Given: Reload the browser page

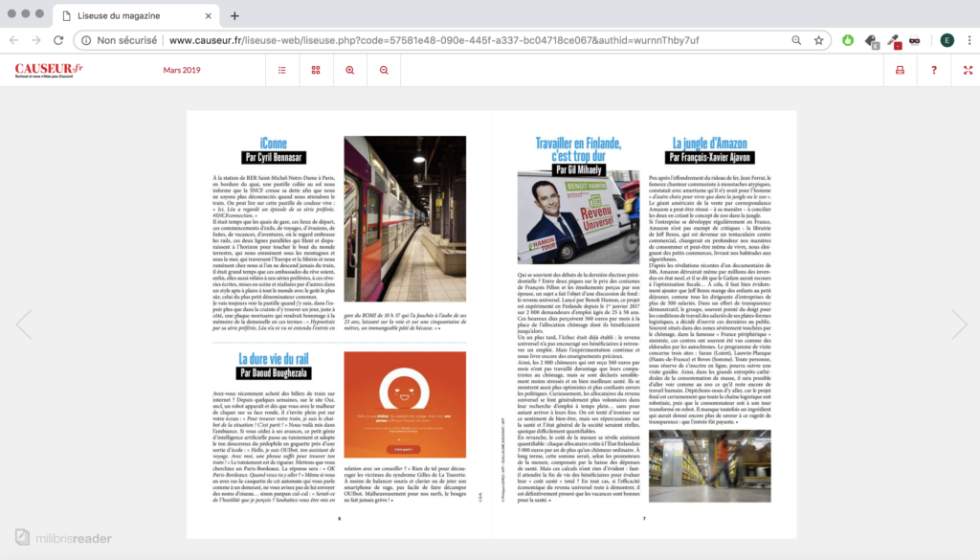Looking at the screenshot, I should tap(58, 40).
